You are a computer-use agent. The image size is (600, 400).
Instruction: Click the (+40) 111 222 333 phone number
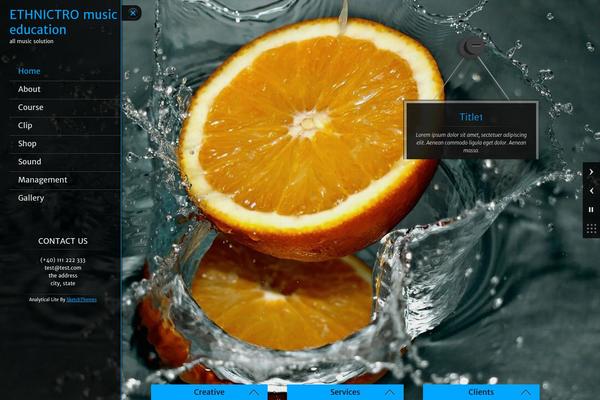click(63, 260)
